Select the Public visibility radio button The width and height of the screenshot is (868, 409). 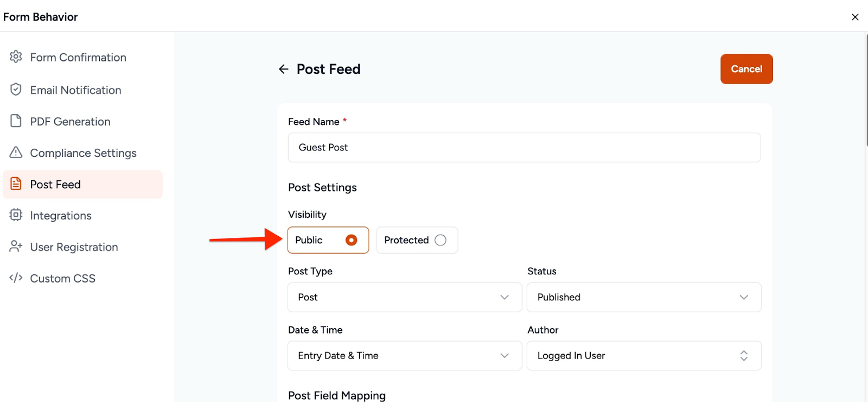(352, 240)
